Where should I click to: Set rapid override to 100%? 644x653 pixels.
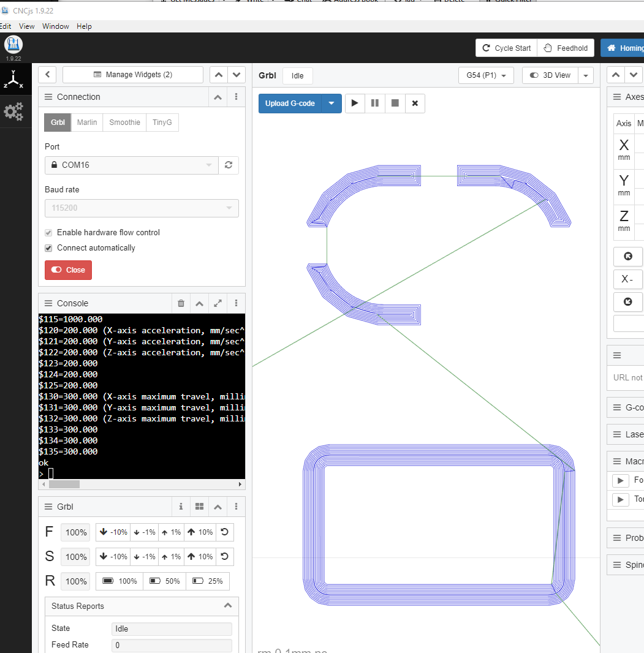(119, 581)
